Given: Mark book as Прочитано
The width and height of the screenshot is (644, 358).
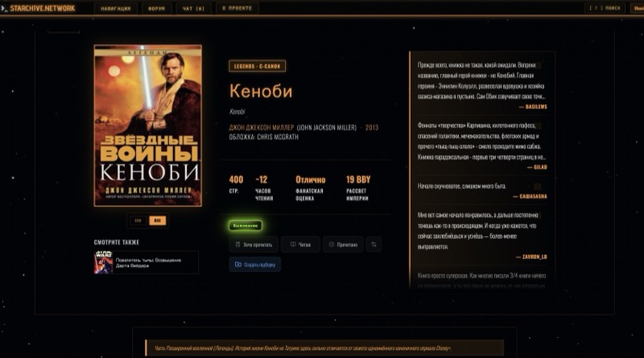Looking at the screenshot, I should click(x=343, y=245).
